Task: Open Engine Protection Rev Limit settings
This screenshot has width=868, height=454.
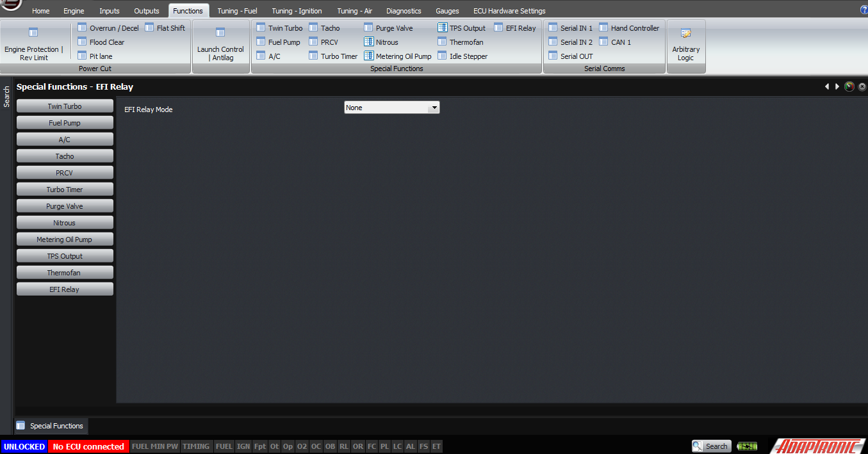Action: pos(34,44)
